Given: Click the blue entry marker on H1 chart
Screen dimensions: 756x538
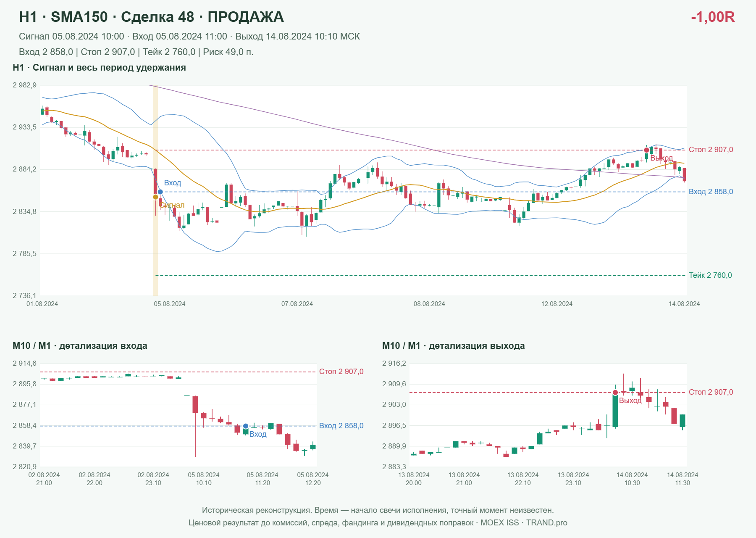Looking at the screenshot, I should (160, 192).
